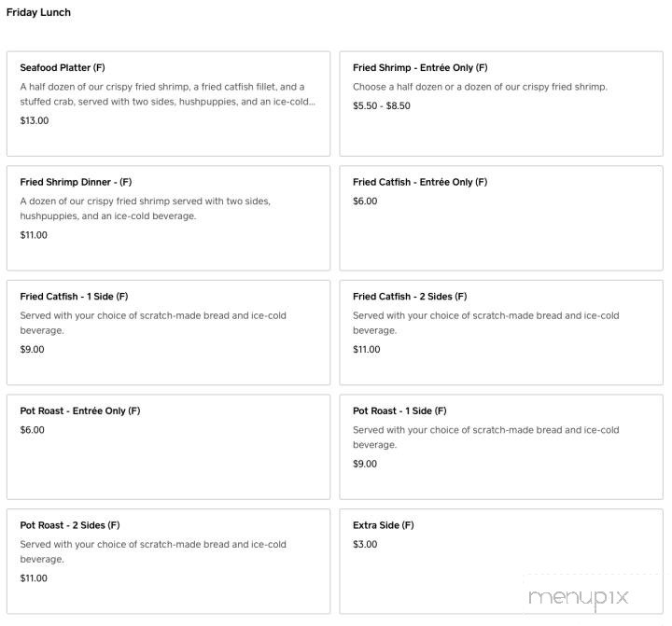Pick Pot Roast - 2 Sides (F)

[x=70, y=525]
